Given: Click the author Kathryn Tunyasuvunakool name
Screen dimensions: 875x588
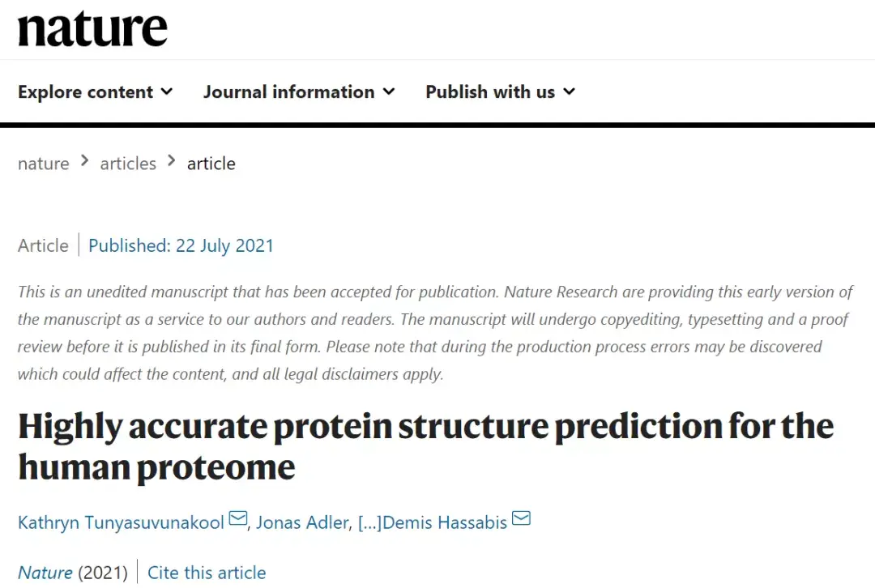Looking at the screenshot, I should click(120, 522).
